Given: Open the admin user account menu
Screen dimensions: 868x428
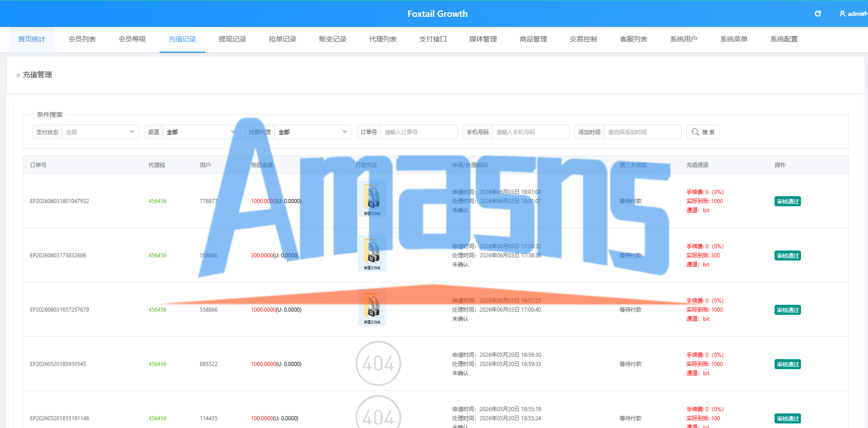Looking at the screenshot, I should pyautogui.click(x=853, y=14).
